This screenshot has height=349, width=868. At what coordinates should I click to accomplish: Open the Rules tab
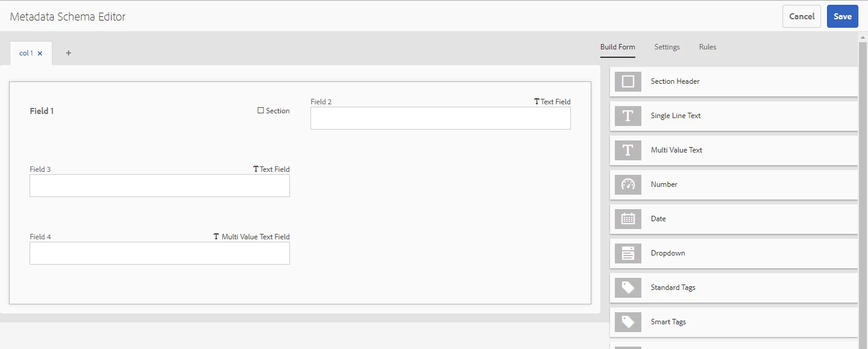click(708, 47)
